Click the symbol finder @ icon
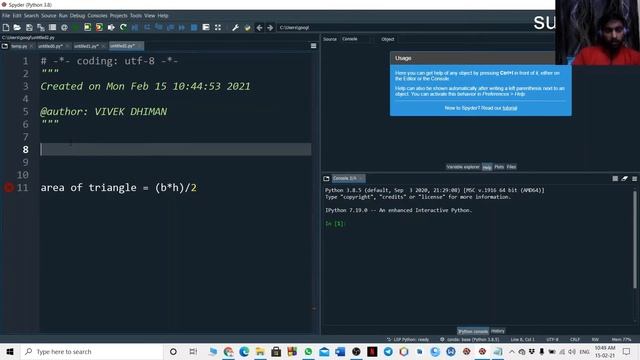This screenshot has width=640, height=360. pos(64,27)
